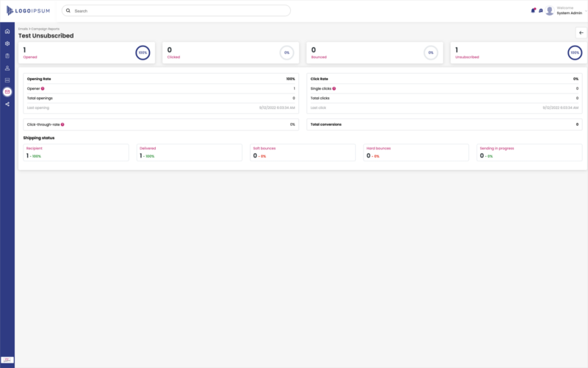The width and height of the screenshot is (588, 368).
Task: Click the clipboard icon in sidebar
Action: (7, 56)
